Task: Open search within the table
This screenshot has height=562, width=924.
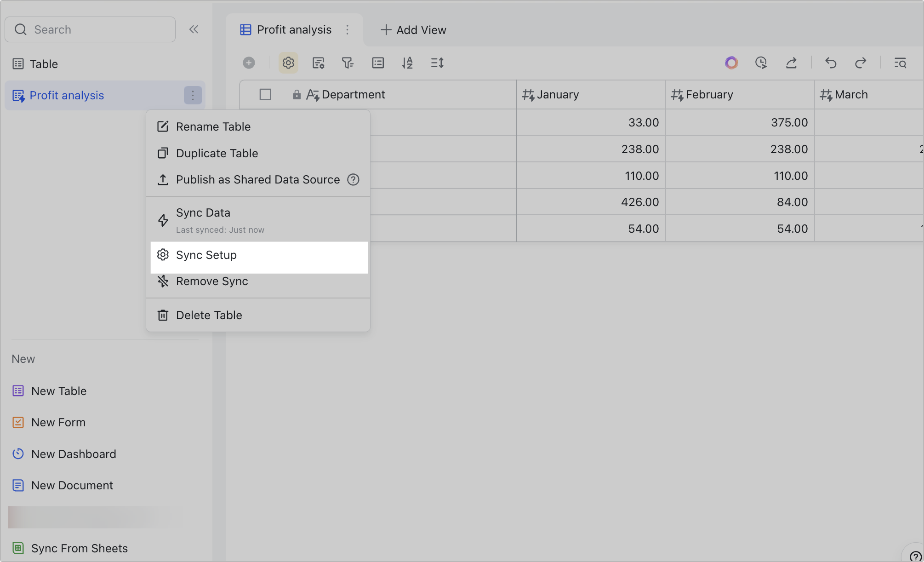Action: [x=900, y=63]
